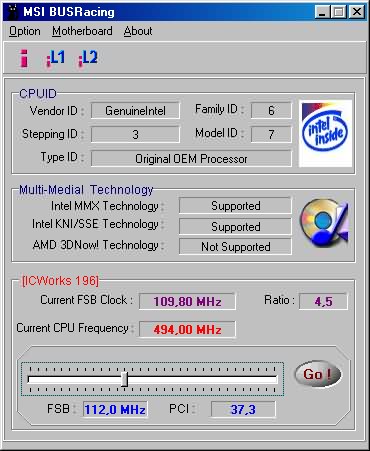The image size is (370, 451).
Task: Click the pink CPU info 'i' icon
Action: (x=24, y=58)
